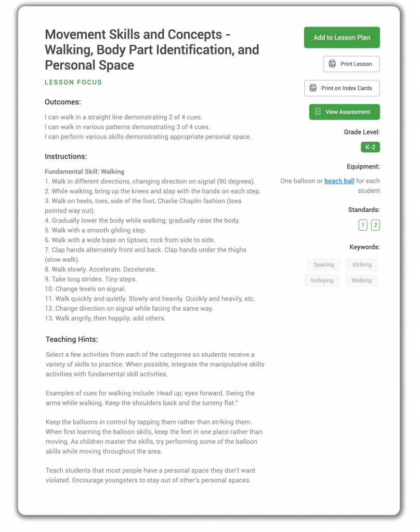Choose the Striking keyword tag
The width and height of the screenshot is (420, 532).
362,264
